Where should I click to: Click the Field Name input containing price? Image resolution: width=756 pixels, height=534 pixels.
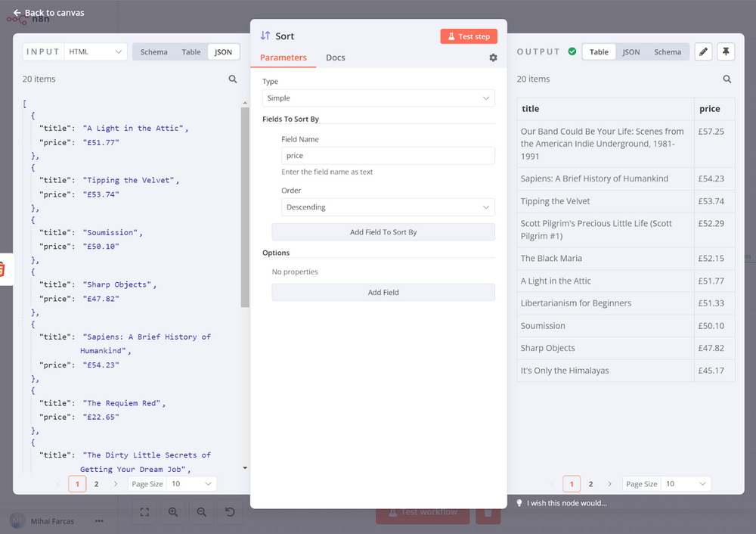click(387, 156)
